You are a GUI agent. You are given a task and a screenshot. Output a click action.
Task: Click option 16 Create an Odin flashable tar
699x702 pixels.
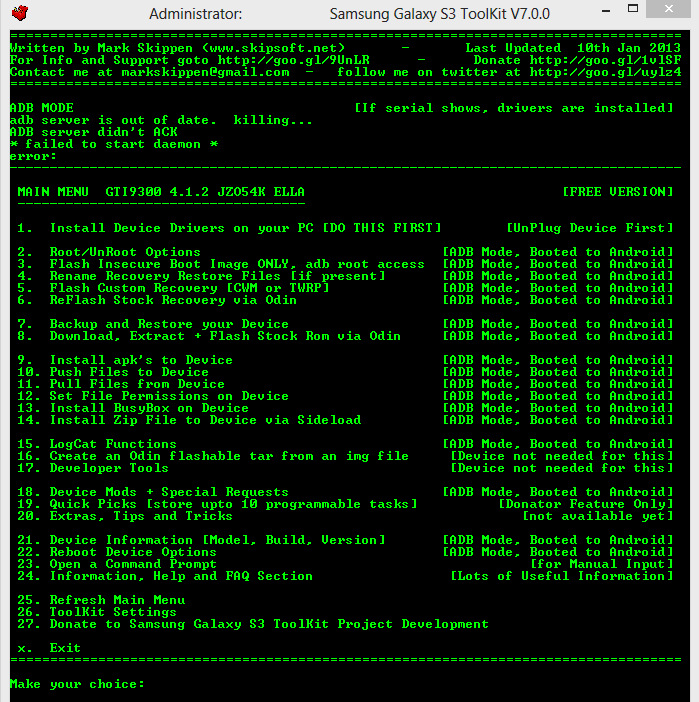[x=213, y=456]
